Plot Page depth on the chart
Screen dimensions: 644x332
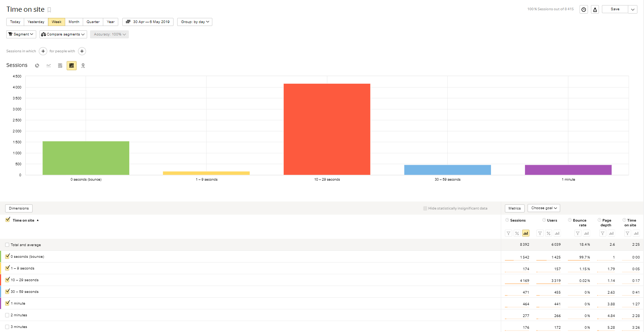[x=611, y=233]
